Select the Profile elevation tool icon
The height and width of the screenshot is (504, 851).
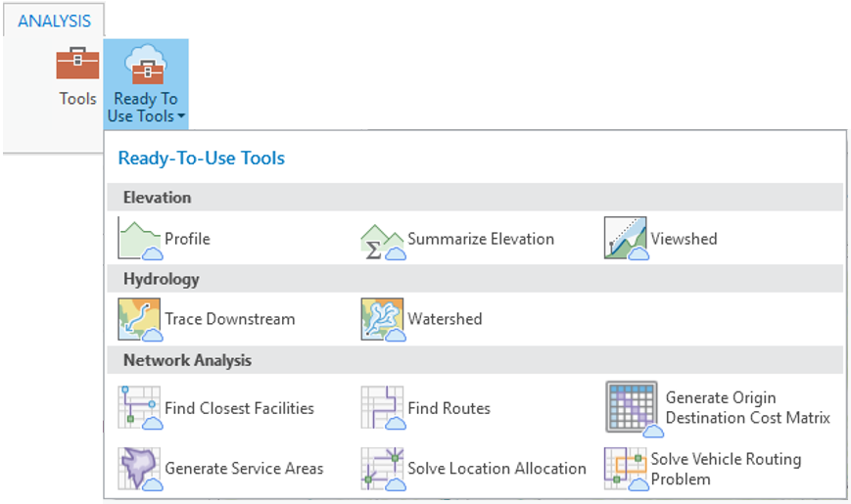tap(140, 238)
